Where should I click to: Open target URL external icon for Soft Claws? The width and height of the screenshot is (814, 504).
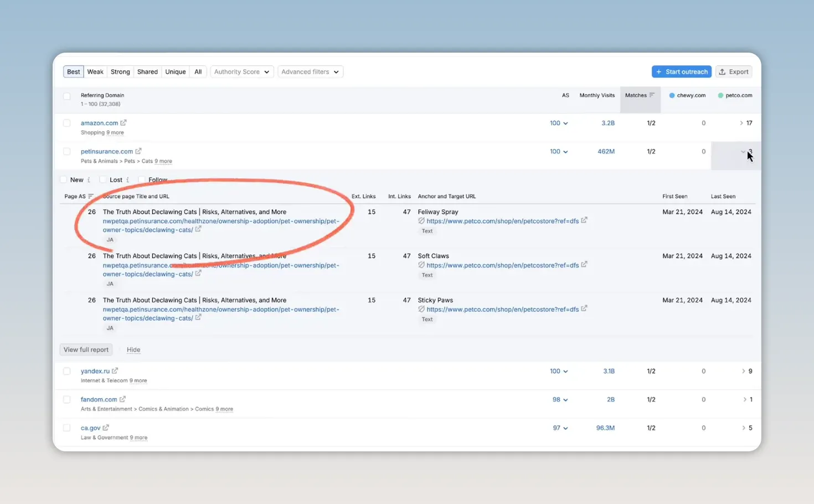click(584, 264)
